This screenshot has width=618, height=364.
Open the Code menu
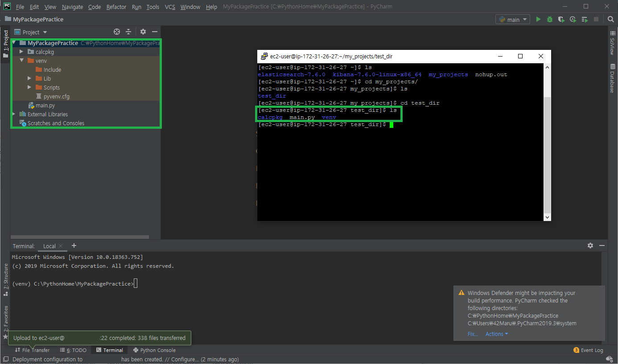click(x=95, y=7)
